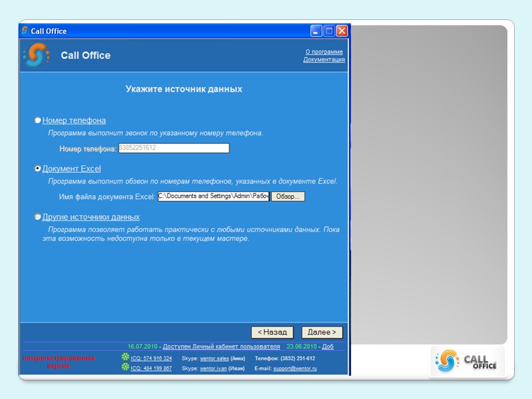Click the Call Office logo in the header
Screen dimensions: 532x399
(x=37, y=55)
